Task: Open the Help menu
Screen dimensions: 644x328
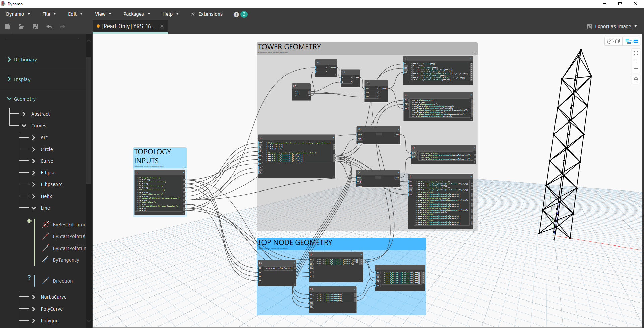Action: point(170,14)
